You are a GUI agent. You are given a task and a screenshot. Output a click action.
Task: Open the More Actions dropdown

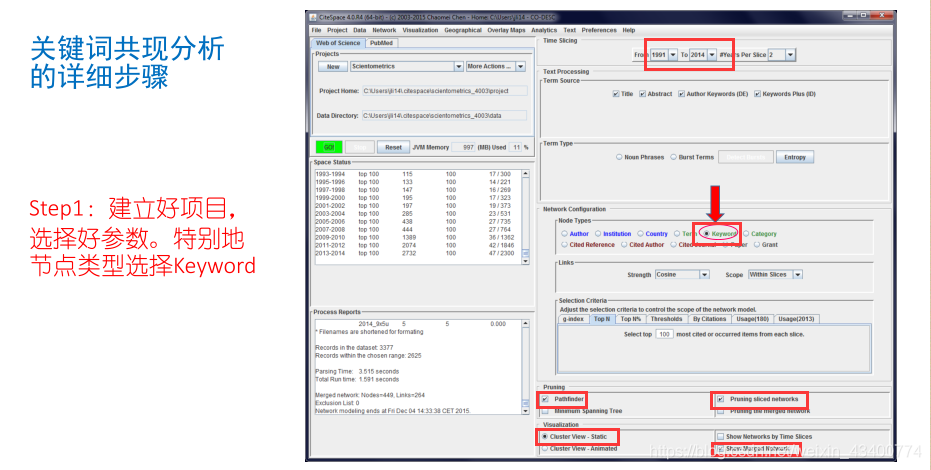tap(520, 66)
